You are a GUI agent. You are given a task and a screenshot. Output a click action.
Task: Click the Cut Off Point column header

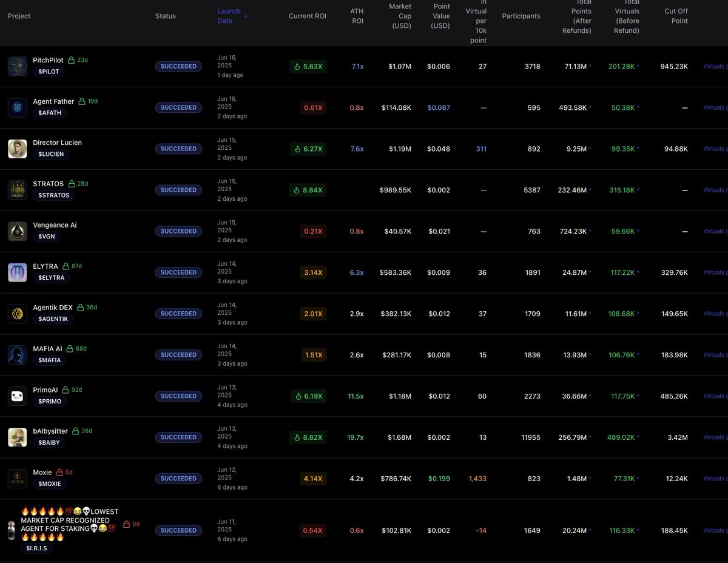click(676, 16)
